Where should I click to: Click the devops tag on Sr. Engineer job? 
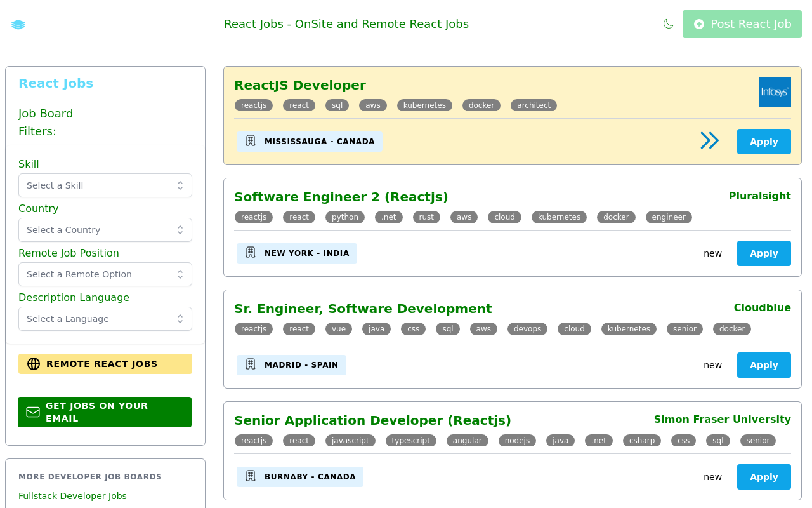[x=527, y=329]
